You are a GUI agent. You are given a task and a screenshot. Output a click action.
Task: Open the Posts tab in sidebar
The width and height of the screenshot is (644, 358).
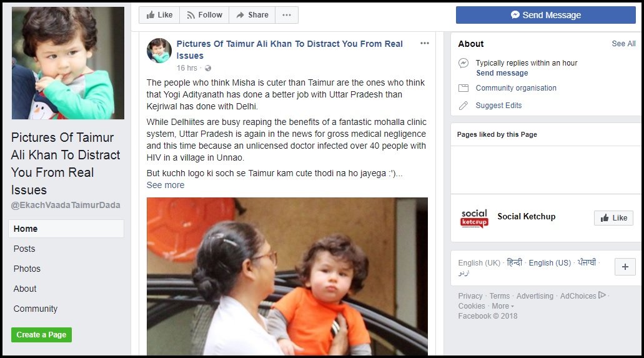click(x=24, y=249)
